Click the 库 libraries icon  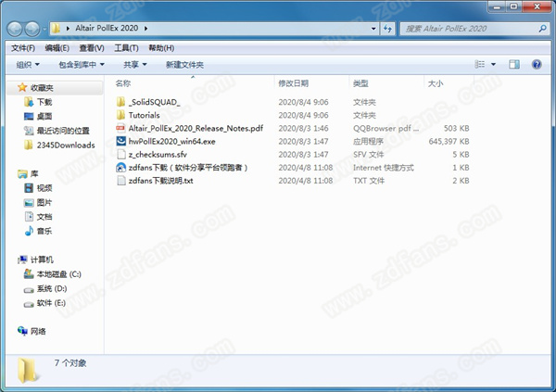coord(22,174)
